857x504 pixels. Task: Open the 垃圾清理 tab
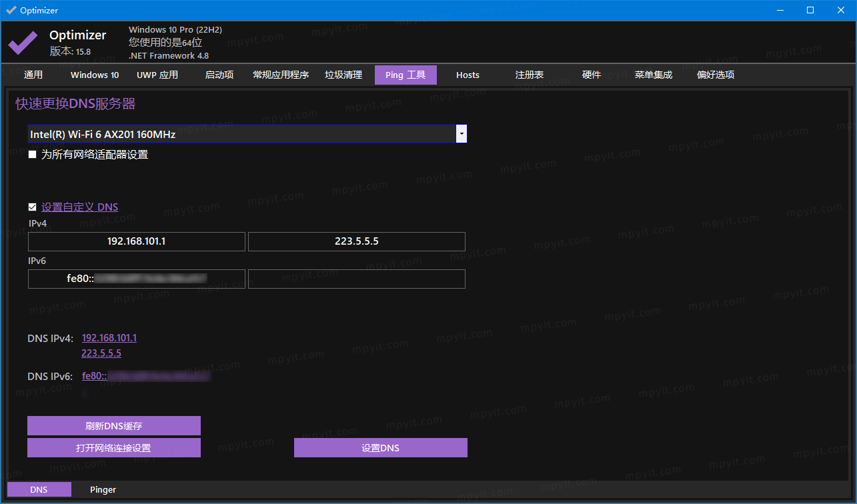(343, 75)
